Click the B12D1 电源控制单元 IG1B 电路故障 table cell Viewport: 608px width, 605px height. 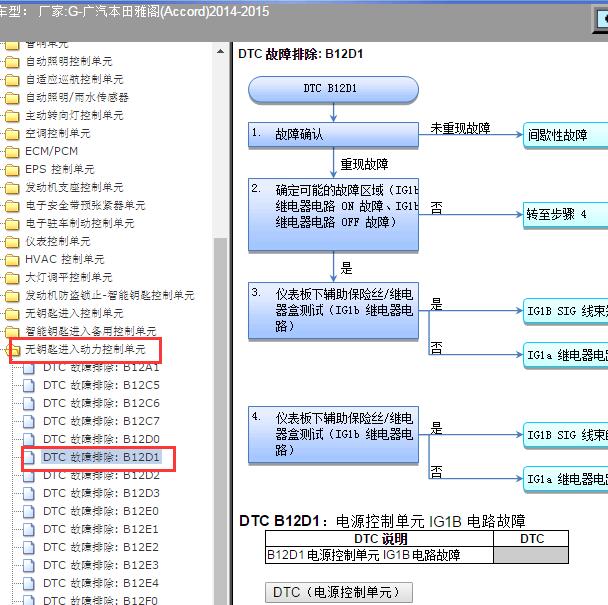pyautogui.click(x=379, y=555)
